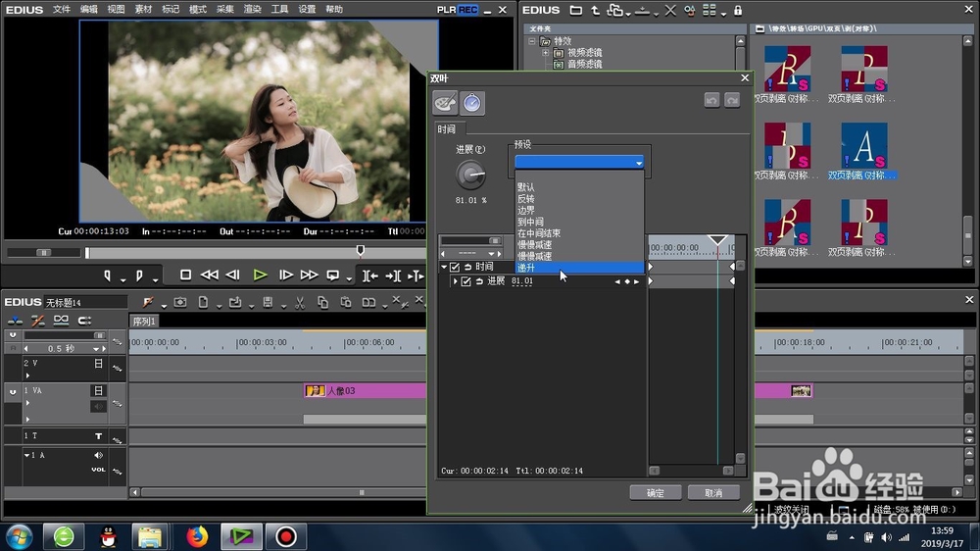980x551 pixels.
Task: Jump to next 进展 keyframe
Action: click(x=636, y=281)
